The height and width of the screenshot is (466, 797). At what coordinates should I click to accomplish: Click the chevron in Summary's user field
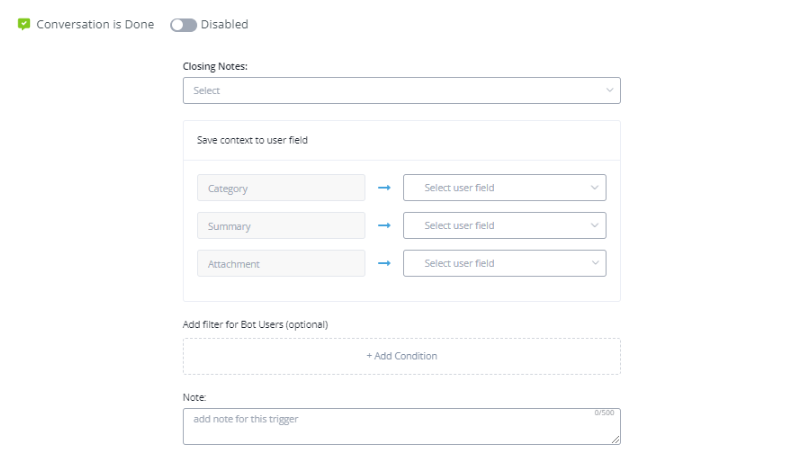click(x=595, y=226)
